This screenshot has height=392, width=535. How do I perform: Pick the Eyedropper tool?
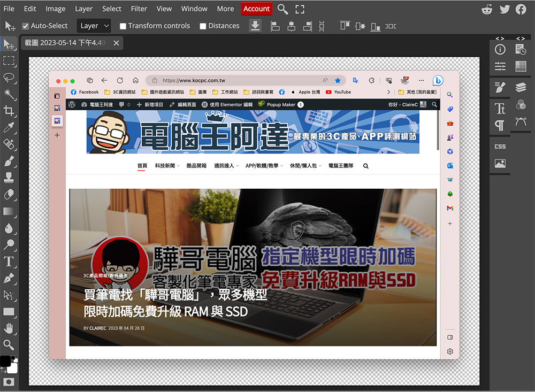tap(9, 127)
